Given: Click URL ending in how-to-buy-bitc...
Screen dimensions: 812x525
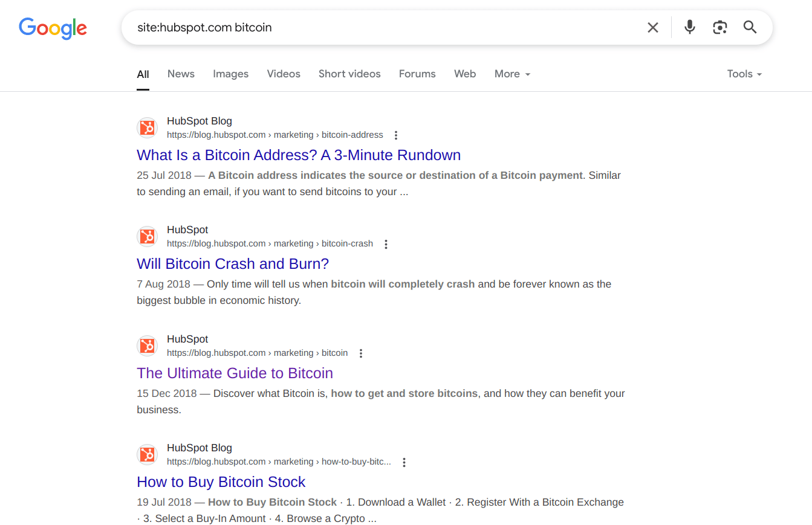Looking at the screenshot, I should (279, 462).
